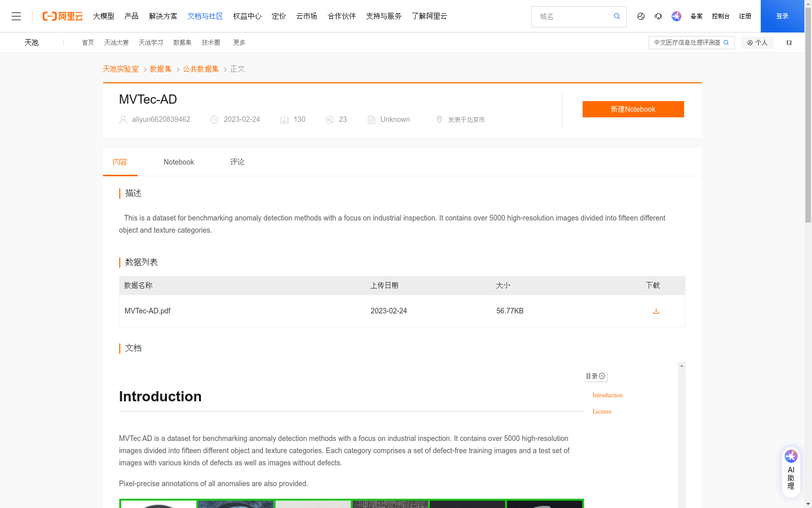Go to 数据集 breadcrumb link

[161, 69]
